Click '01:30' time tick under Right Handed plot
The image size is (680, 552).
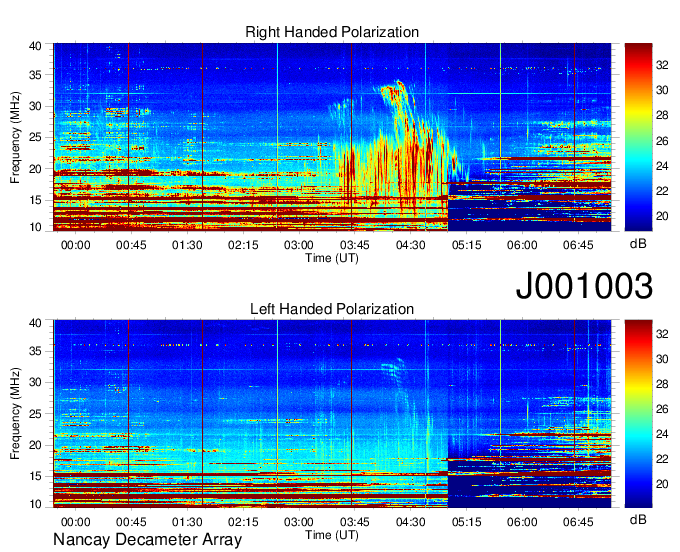pos(187,245)
